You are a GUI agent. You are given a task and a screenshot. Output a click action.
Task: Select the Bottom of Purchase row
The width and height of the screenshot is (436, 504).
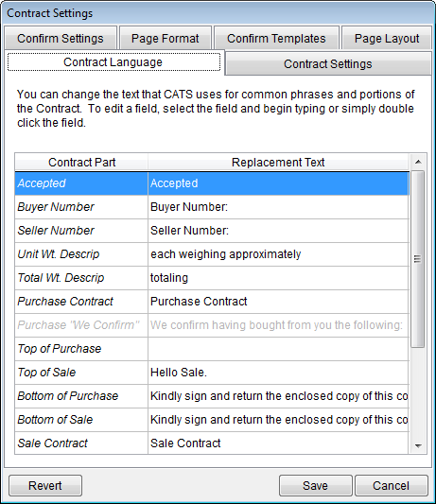click(81, 396)
